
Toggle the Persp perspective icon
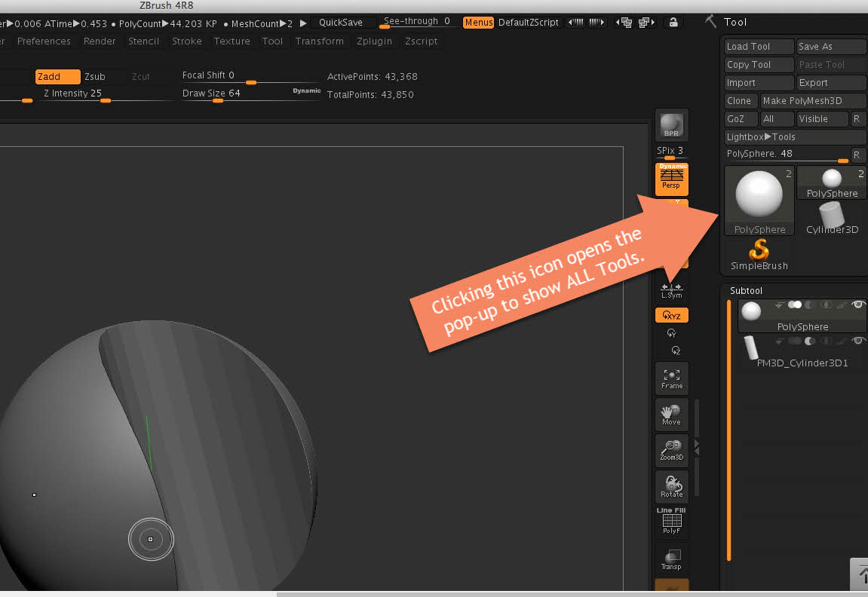[671, 179]
